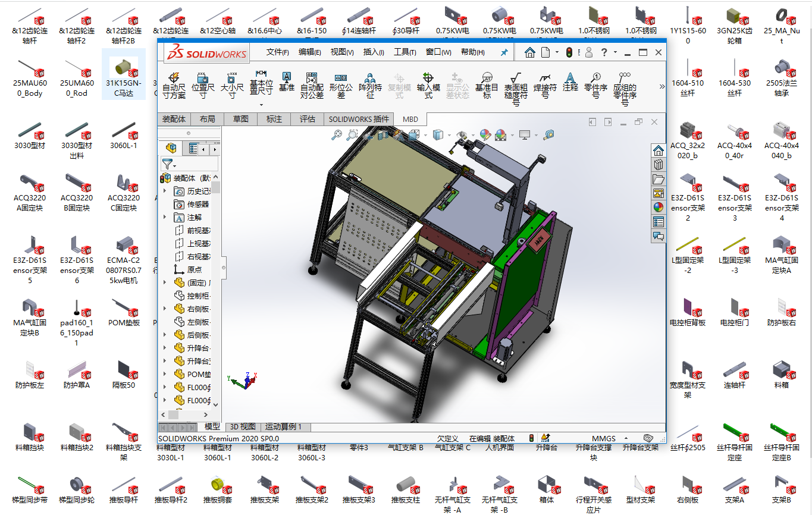Open the FeatureManager design tree tab
Image resolution: width=812 pixels, height=515 pixels.
171,148
